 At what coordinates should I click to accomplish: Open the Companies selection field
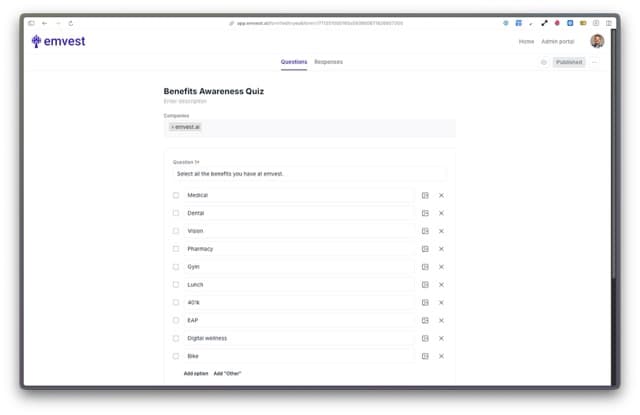(x=310, y=128)
